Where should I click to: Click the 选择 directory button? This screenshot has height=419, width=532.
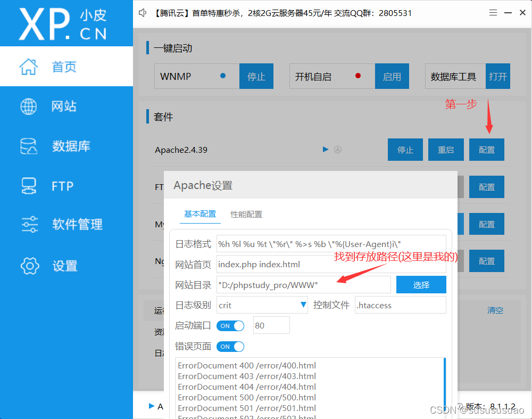[x=421, y=284]
